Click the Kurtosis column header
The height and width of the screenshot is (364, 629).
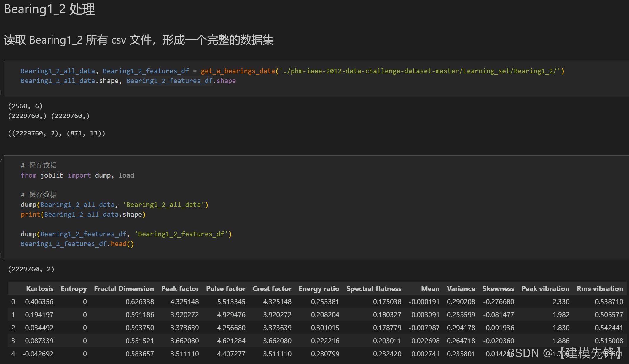pos(40,288)
